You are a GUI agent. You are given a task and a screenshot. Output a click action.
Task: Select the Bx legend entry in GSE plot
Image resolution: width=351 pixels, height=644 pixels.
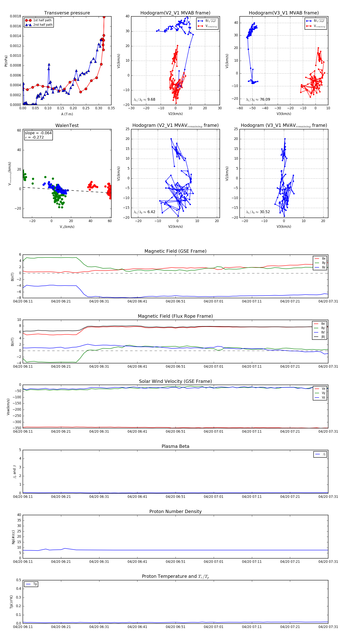320,259
